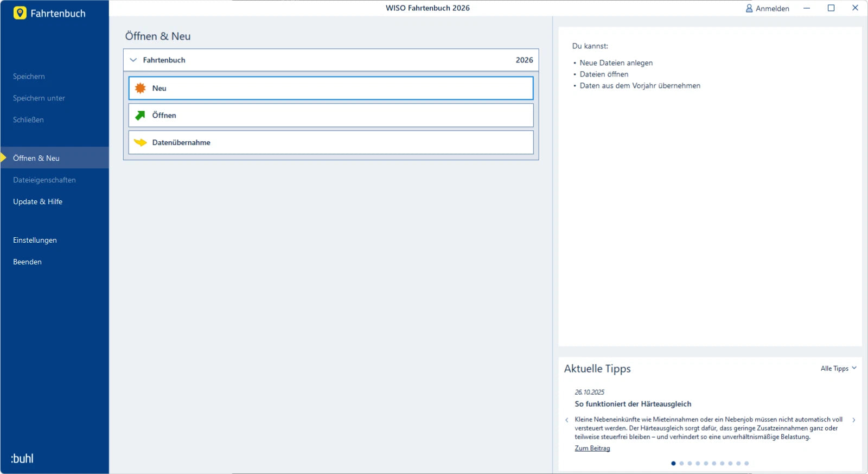Open the Öffnen & Neu sidebar entry
This screenshot has width=868, height=474.
pos(55,158)
